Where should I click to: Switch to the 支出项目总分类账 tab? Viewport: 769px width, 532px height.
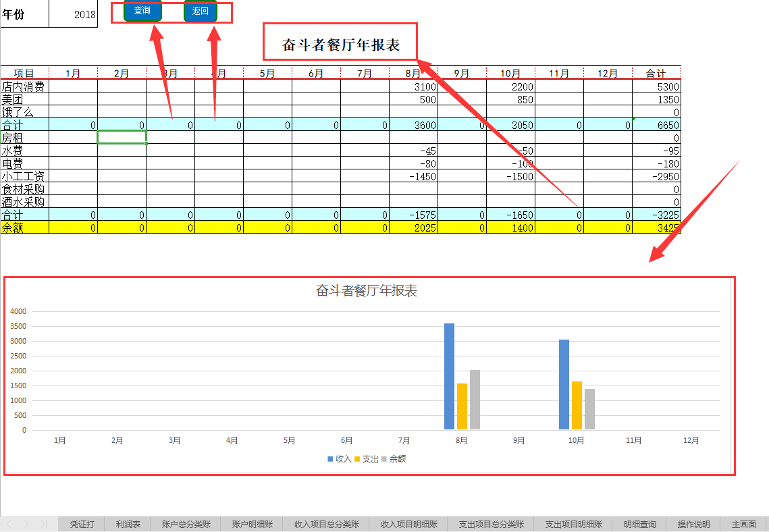(x=491, y=523)
